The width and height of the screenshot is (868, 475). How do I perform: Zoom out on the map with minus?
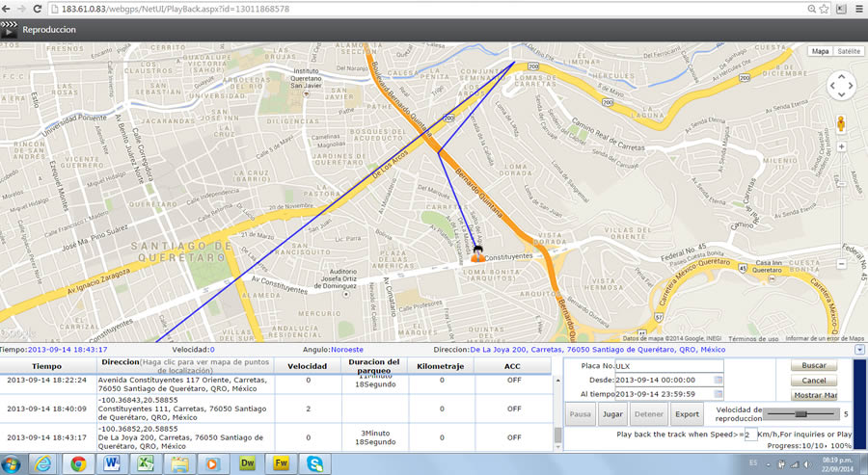tap(841, 264)
